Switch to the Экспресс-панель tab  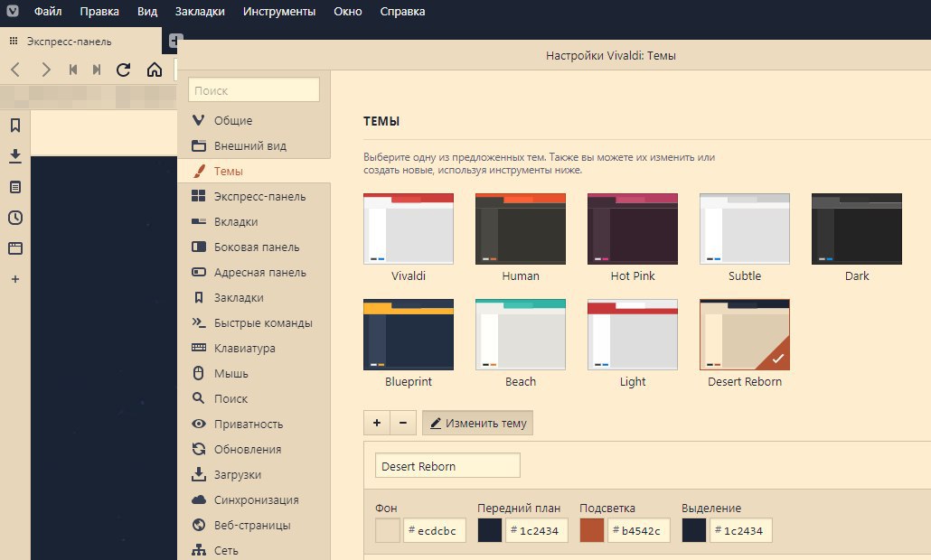click(80, 42)
